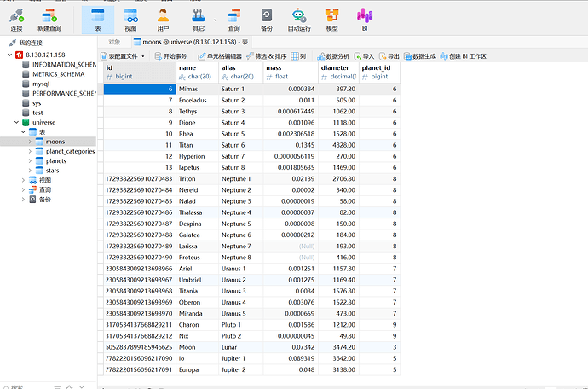Viewport: 588px width, 389px height.
Task: Select the 表 table toolbar icon
Action: (x=98, y=20)
